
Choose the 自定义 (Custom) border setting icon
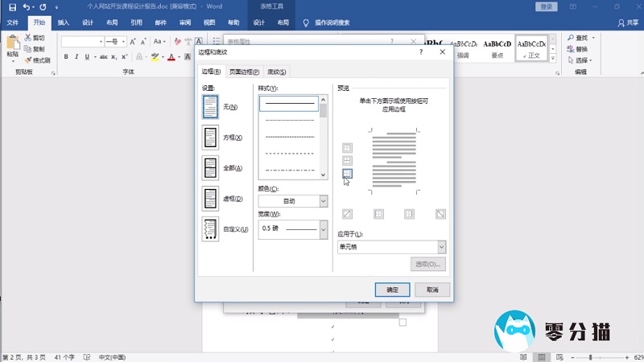[210, 229]
